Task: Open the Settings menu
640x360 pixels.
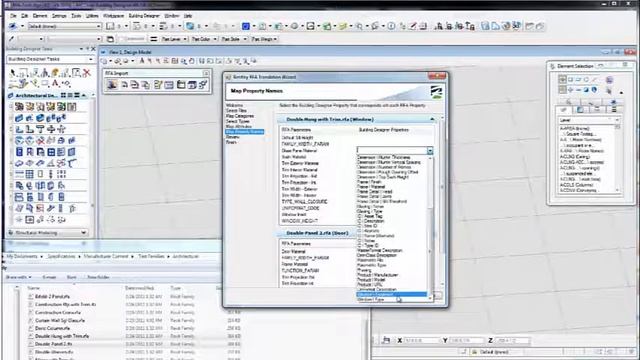Action: 59,16
